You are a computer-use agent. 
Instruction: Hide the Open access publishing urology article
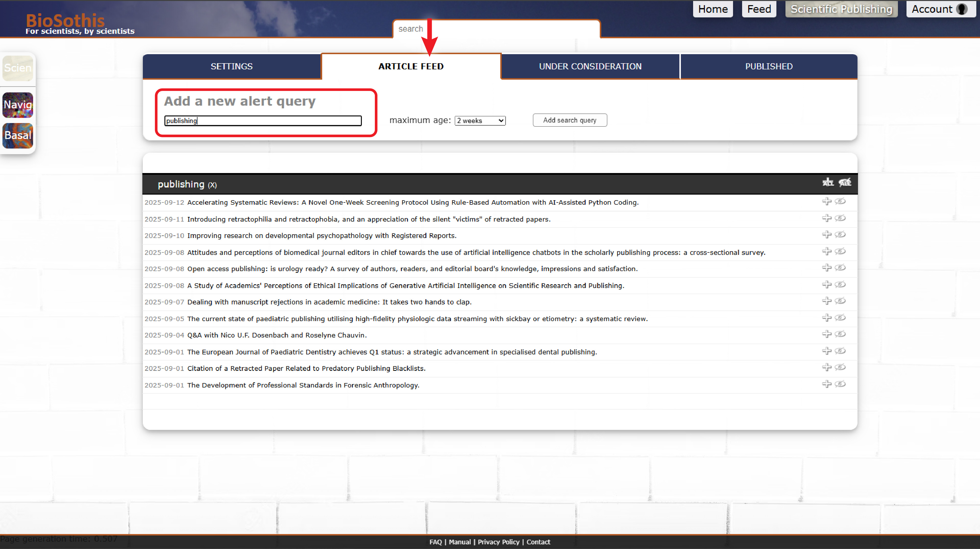point(840,268)
